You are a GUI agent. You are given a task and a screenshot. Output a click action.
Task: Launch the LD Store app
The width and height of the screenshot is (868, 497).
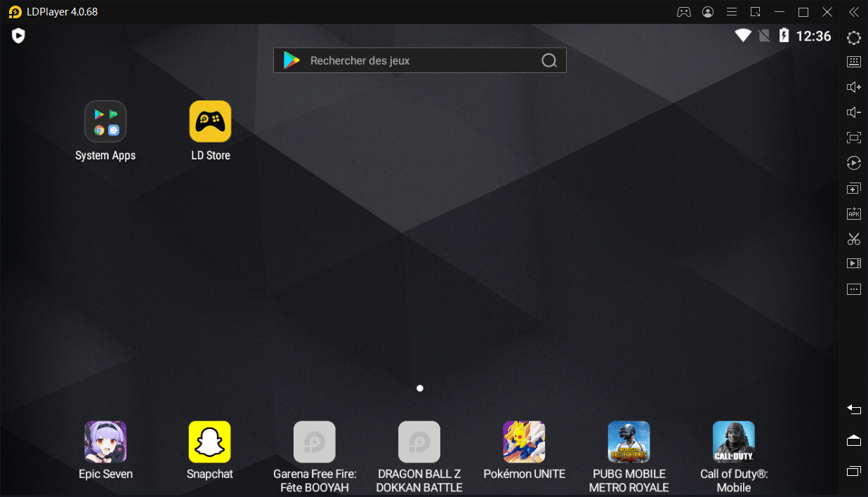210,121
